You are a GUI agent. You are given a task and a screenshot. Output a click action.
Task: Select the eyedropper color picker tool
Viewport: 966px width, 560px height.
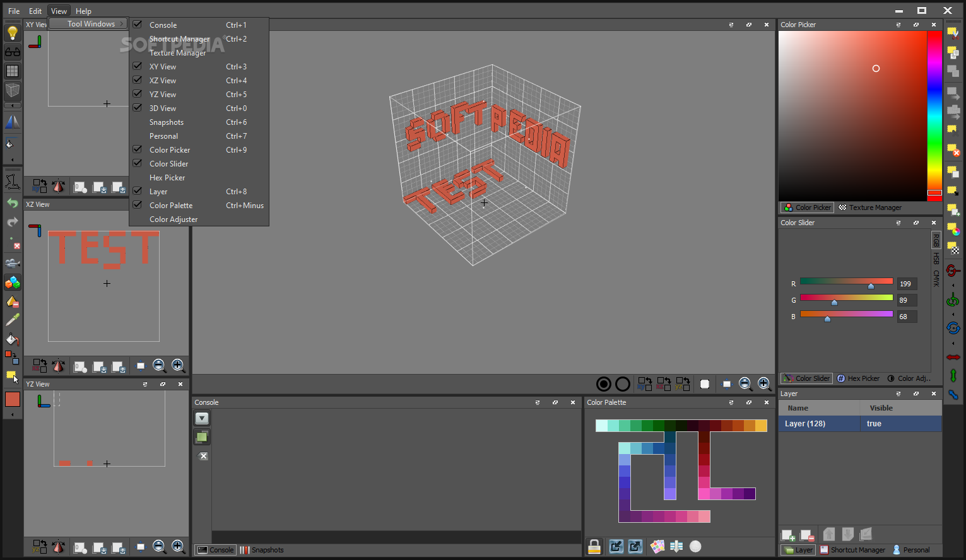point(13,320)
